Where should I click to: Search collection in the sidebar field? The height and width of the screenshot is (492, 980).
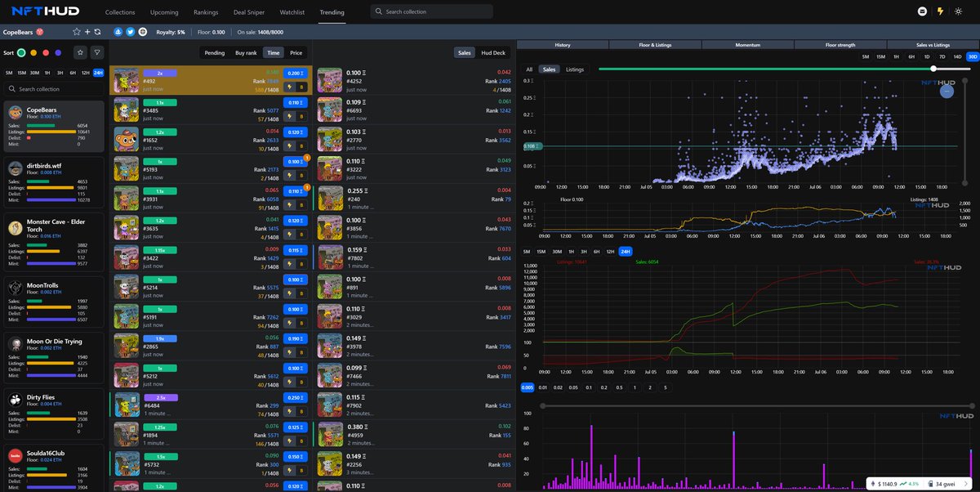[x=53, y=88]
